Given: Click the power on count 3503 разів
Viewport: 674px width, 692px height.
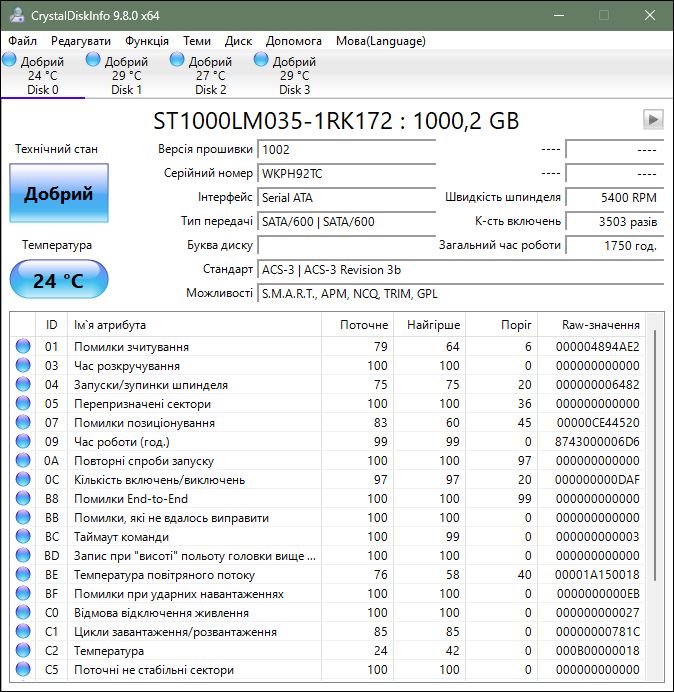Looking at the screenshot, I should click(x=615, y=221).
